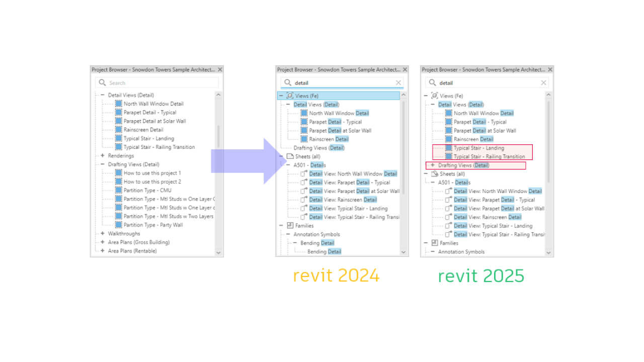Collapse Drafting Views (Detail) in the left panel
Screen dimensions: 644x362
[x=103, y=164]
